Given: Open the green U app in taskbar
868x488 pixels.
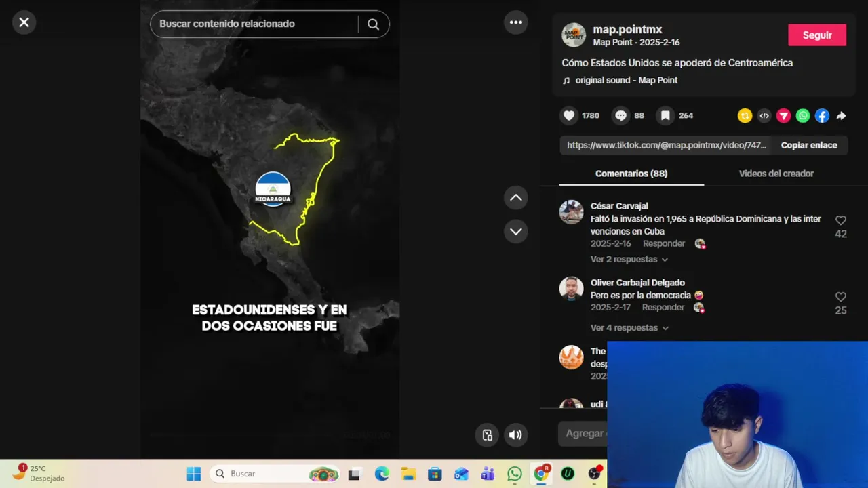Looking at the screenshot, I should pos(568,474).
